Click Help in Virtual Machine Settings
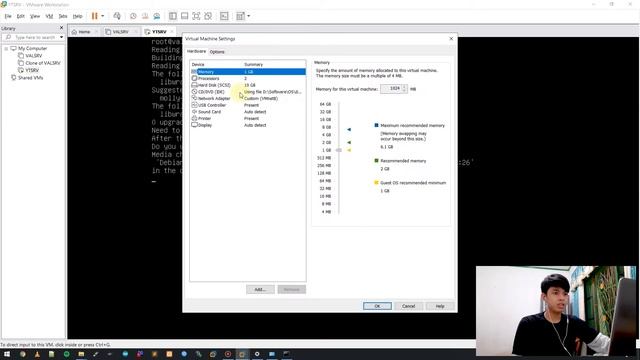The height and width of the screenshot is (360, 640). (440, 306)
